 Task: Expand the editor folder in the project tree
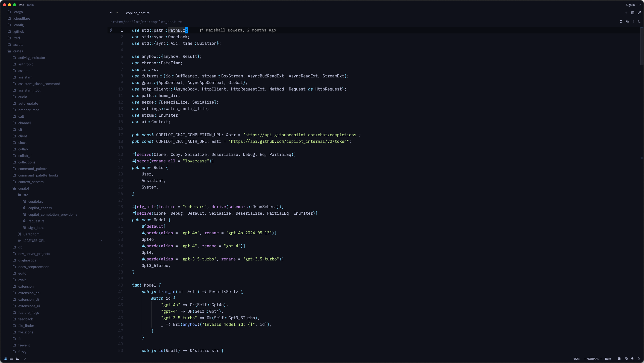(x=23, y=273)
